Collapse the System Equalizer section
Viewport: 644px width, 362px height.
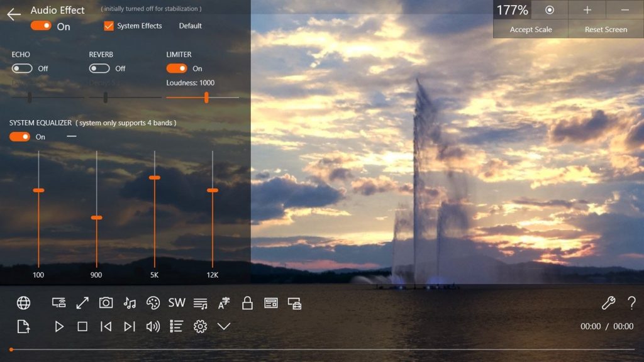71,136
